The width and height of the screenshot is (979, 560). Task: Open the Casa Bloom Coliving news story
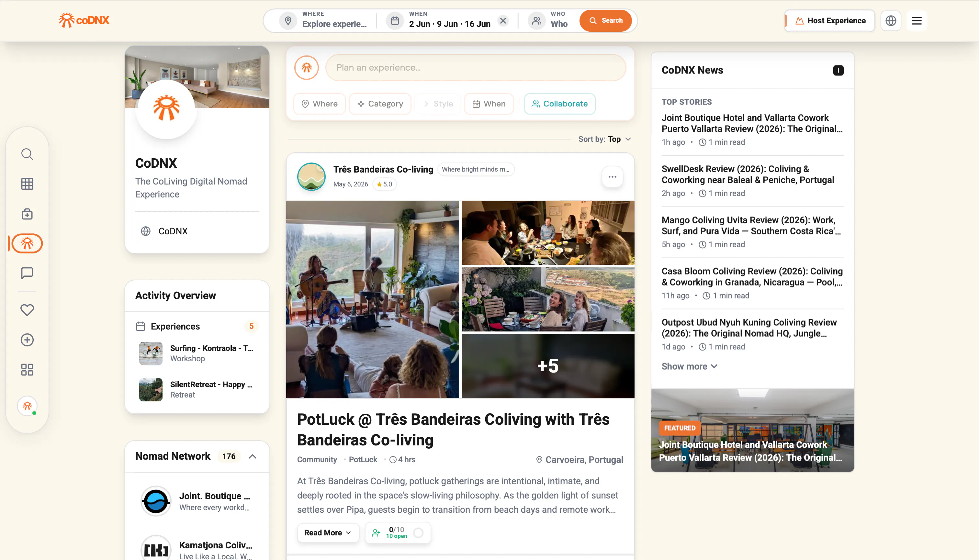click(752, 277)
